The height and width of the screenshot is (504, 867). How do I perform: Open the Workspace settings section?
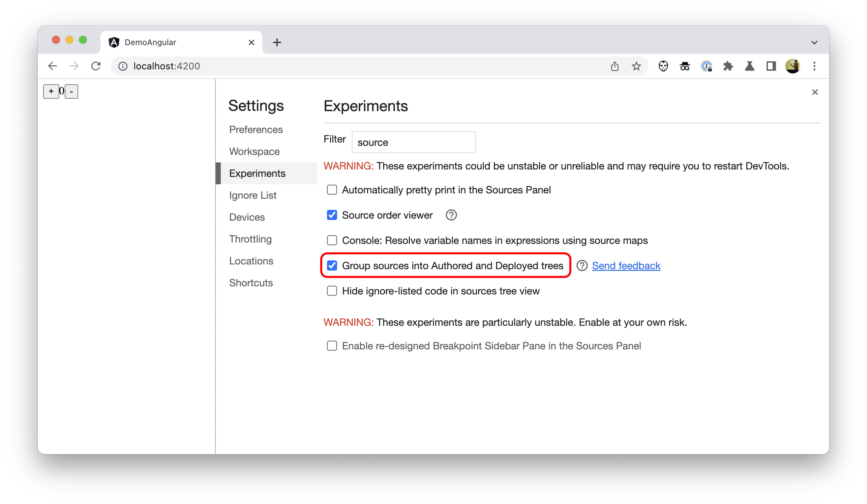point(254,151)
